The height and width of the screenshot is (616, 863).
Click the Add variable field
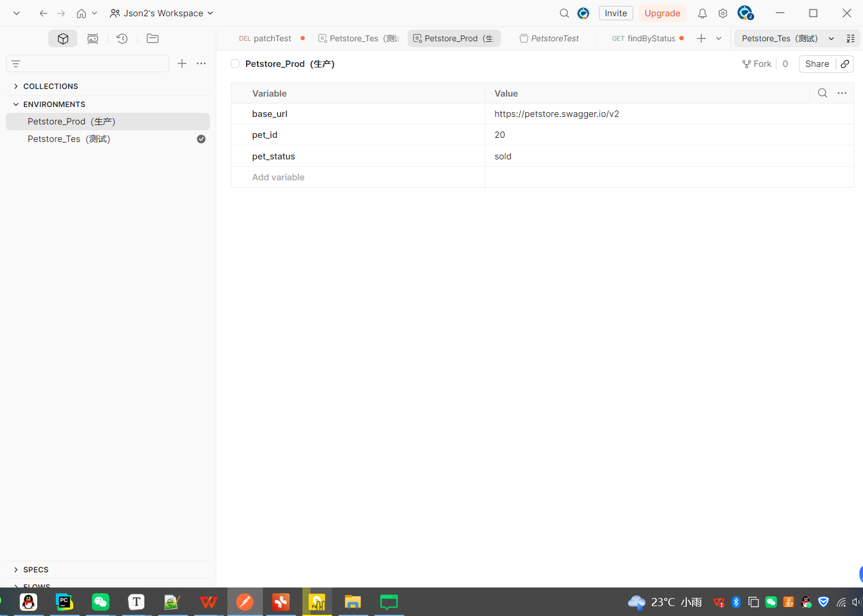point(358,177)
